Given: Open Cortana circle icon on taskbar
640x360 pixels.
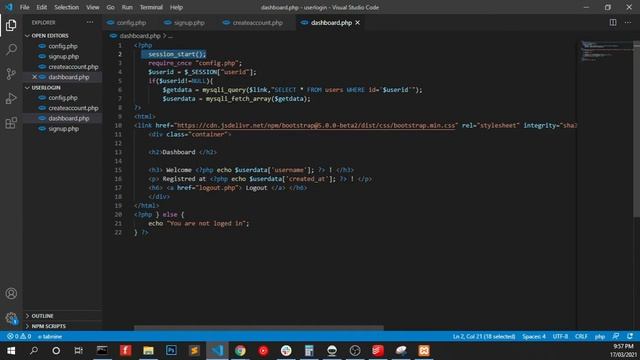Looking at the screenshot, I should [56, 351].
